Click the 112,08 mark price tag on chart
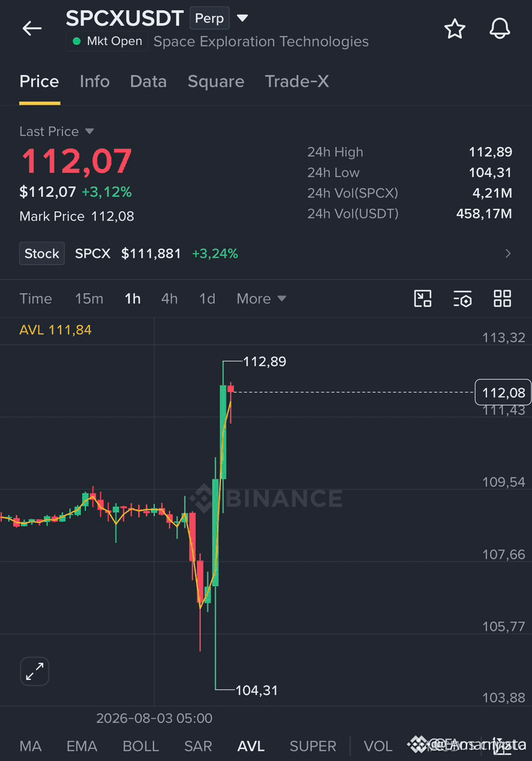Image resolution: width=532 pixels, height=761 pixels. click(503, 392)
